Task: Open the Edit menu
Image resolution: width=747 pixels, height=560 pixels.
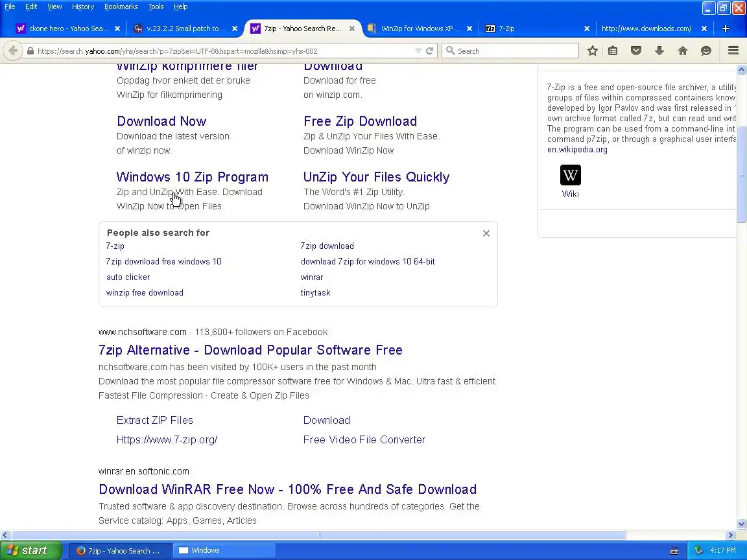Action: pos(31,6)
